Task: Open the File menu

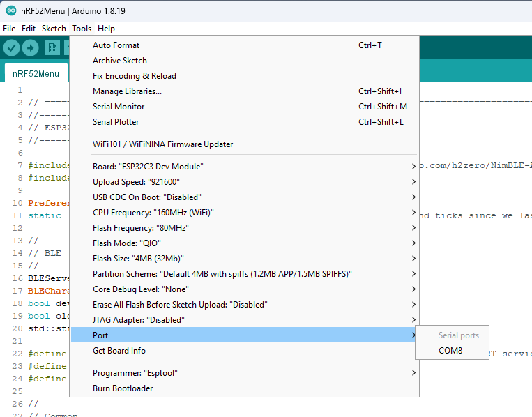Action: pos(9,29)
